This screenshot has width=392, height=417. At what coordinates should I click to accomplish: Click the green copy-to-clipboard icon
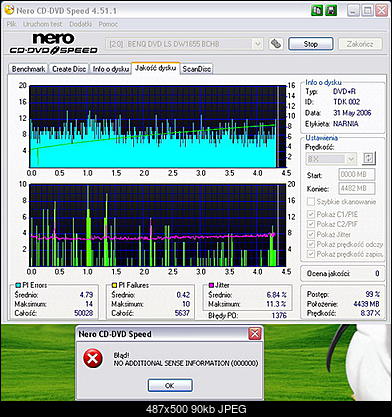317,10
